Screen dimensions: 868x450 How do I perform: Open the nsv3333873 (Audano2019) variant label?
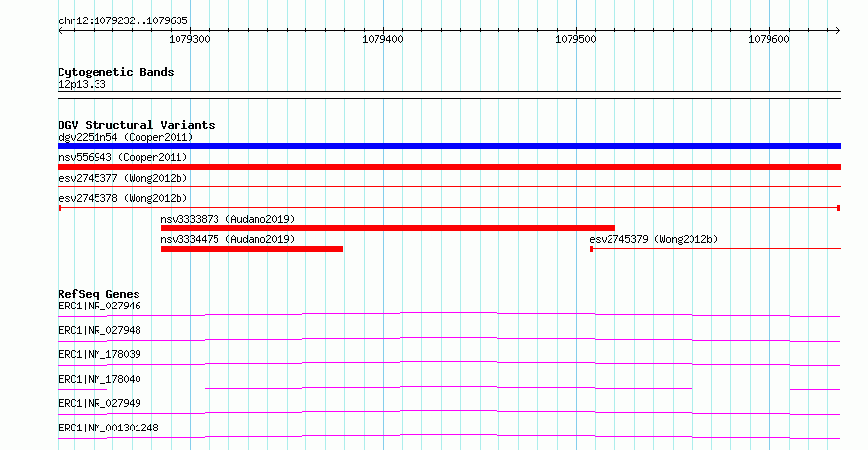click(227, 219)
